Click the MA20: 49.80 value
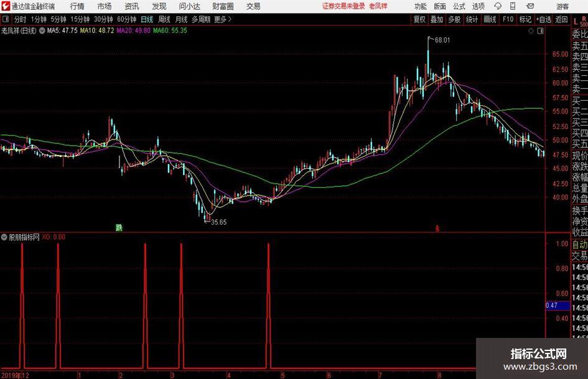The width and height of the screenshot is (588, 379). click(134, 30)
